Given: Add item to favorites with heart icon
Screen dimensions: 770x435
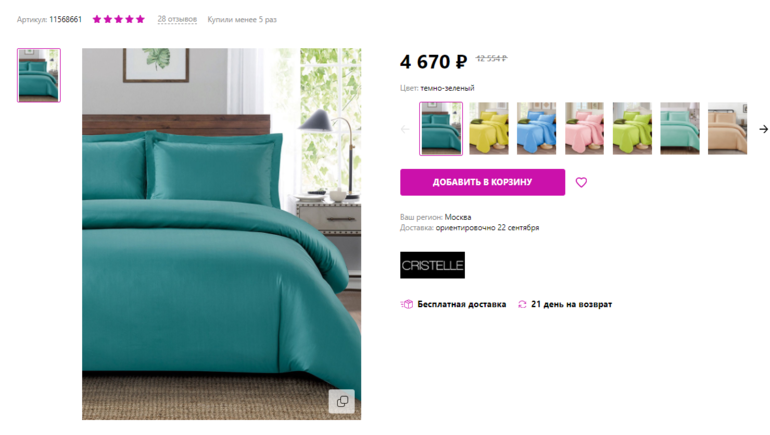Looking at the screenshot, I should (x=581, y=183).
